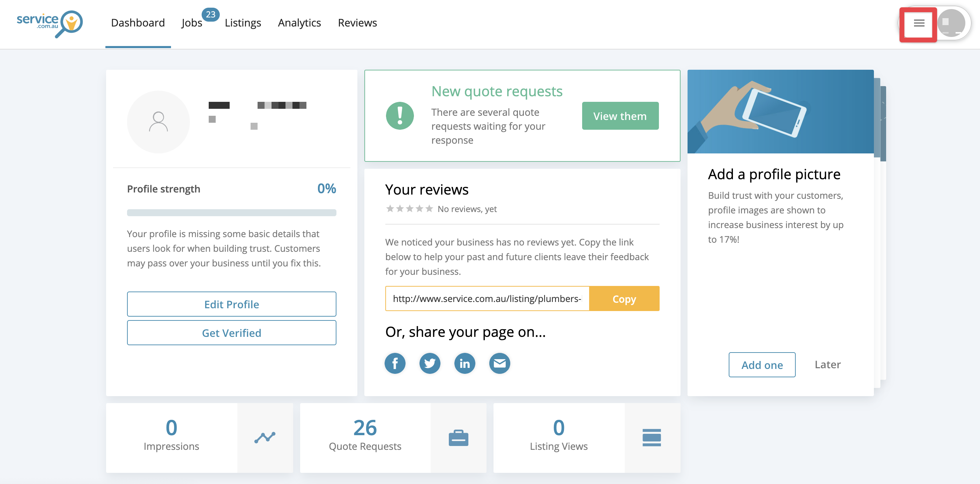Click the service.com.au logo
Viewport: 980px width, 484px height.
click(x=50, y=24)
